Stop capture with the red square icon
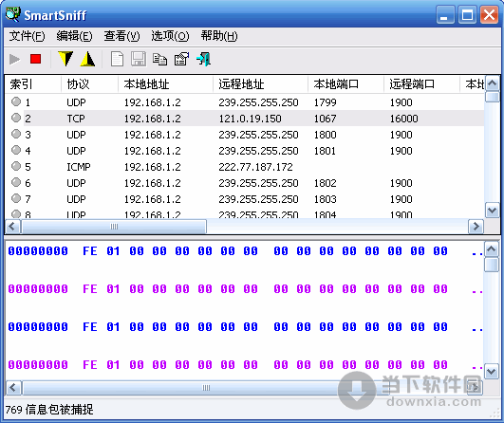This screenshot has width=504, height=423. point(36,59)
